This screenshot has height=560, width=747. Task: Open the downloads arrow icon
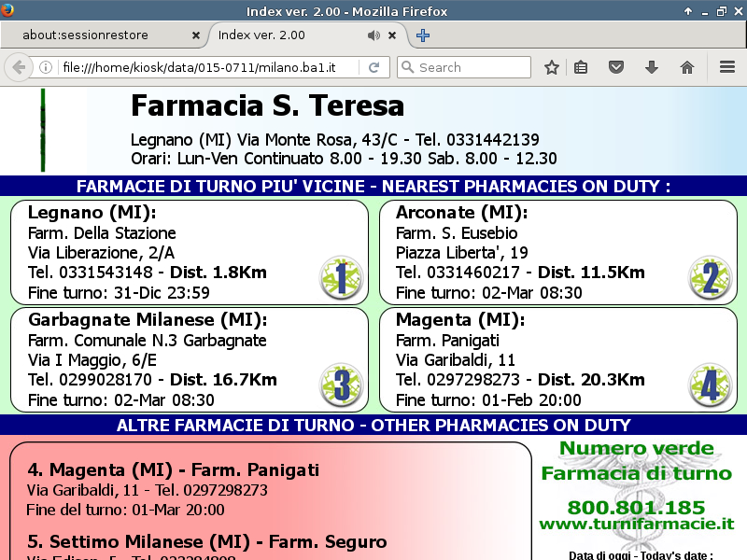tap(652, 67)
